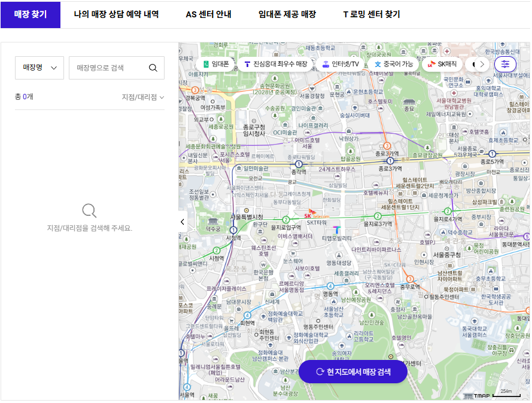Click the 서울대학교병원 hospital marker

(454, 93)
